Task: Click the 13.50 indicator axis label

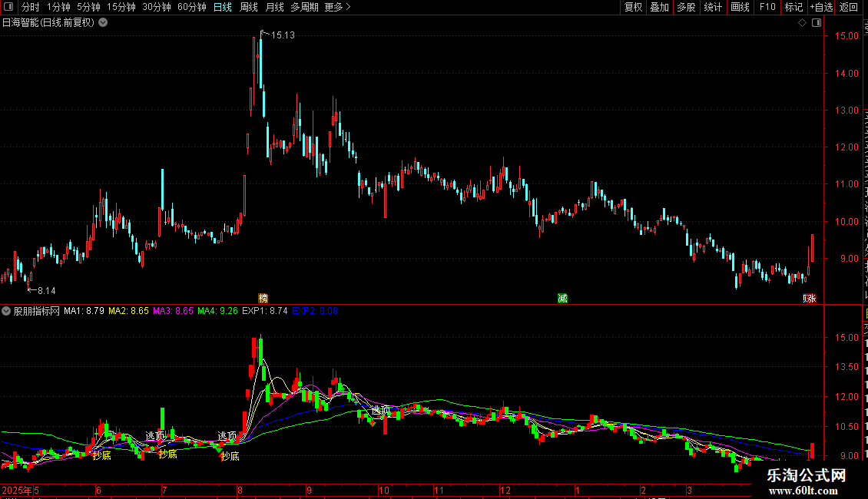Action: (x=847, y=367)
